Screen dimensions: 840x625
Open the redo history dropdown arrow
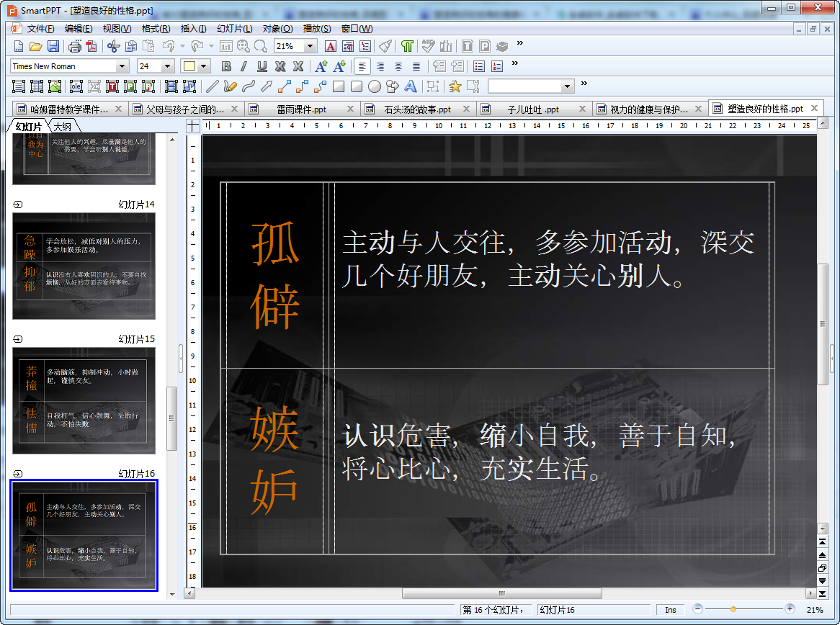(211, 47)
